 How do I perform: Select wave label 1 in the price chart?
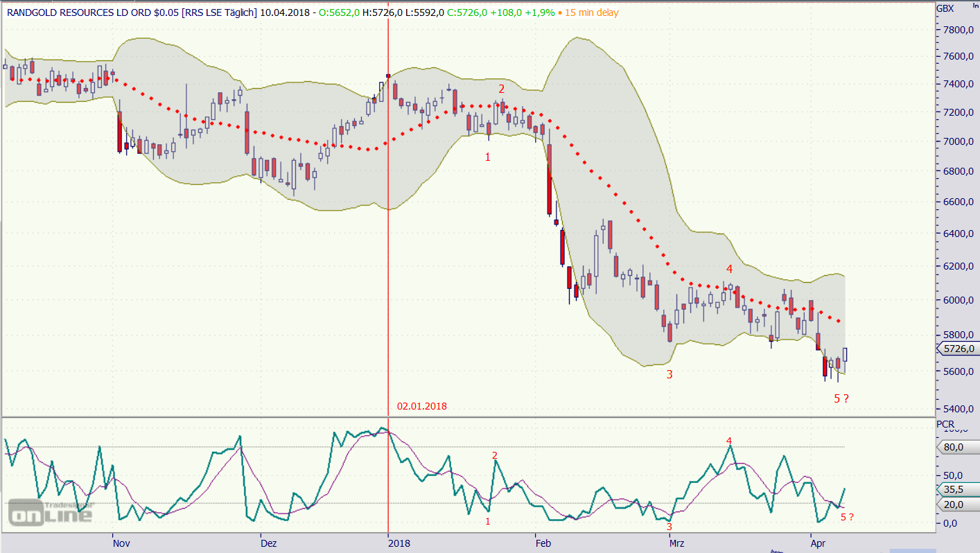pos(487,157)
